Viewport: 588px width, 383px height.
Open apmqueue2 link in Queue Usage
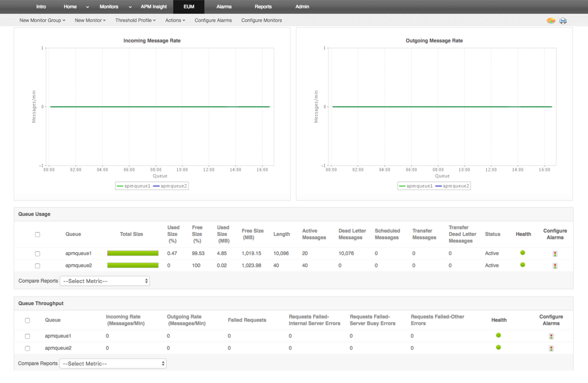click(79, 265)
